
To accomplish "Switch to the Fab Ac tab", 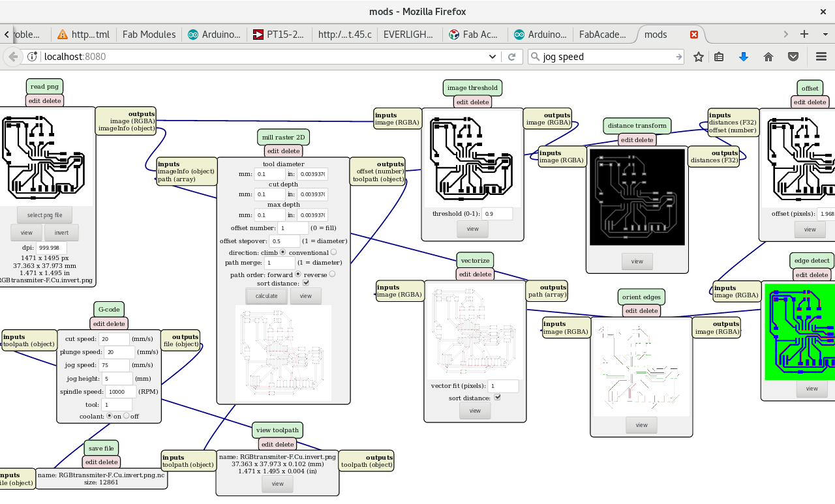I will click(x=475, y=35).
